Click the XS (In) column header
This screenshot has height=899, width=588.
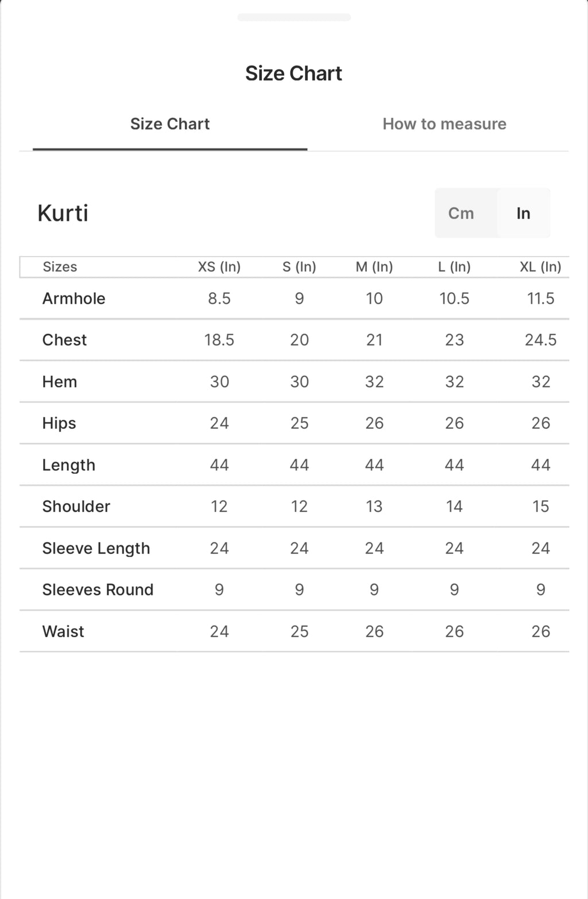coord(219,267)
